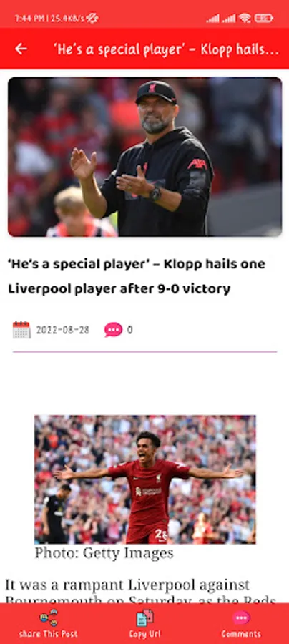Image resolution: width=289 pixels, height=644 pixels.
Task: Open the celebrating Liverpool player photo
Action: click(145, 479)
